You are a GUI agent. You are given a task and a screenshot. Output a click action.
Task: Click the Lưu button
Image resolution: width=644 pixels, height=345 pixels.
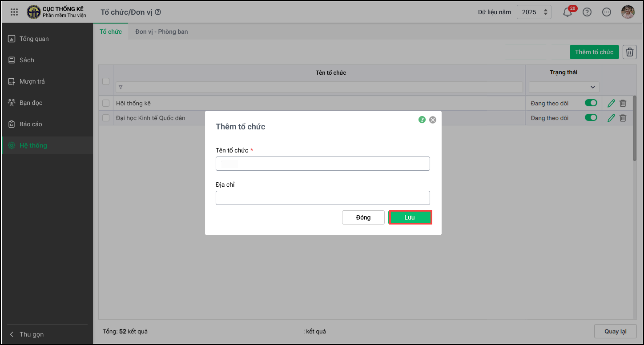[410, 217]
